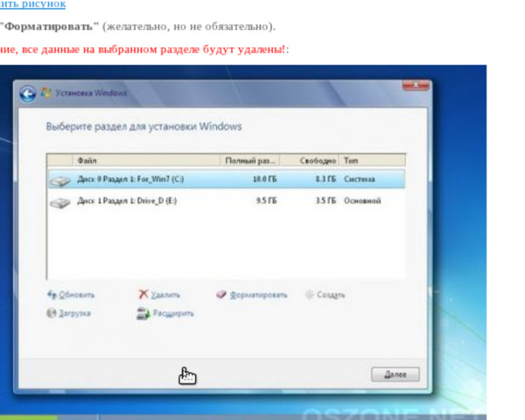Click the Расширить partition icon

click(x=143, y=313)
